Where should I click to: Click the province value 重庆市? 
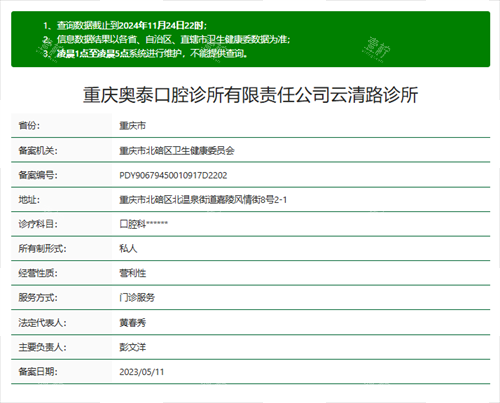point(133,126)
